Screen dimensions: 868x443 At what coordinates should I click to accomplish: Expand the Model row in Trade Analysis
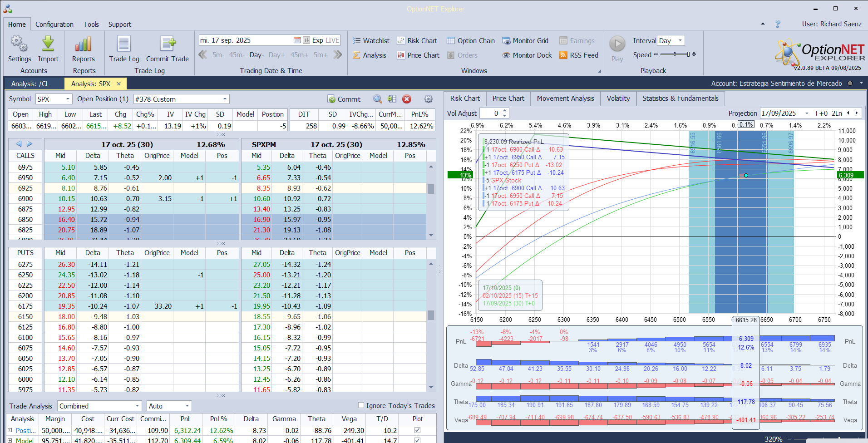[10, 440]
